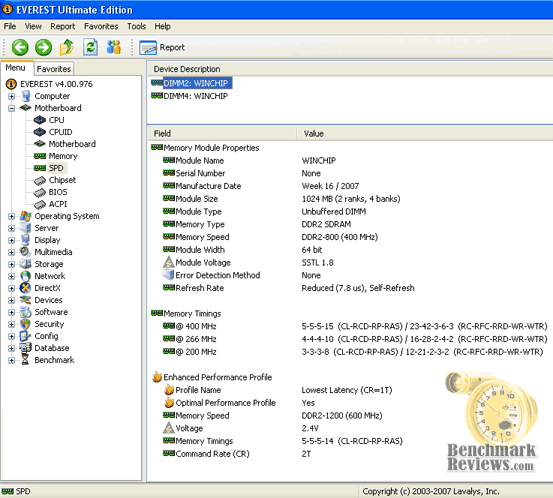Expand the Benchmark tree node

tap(11, 360)
